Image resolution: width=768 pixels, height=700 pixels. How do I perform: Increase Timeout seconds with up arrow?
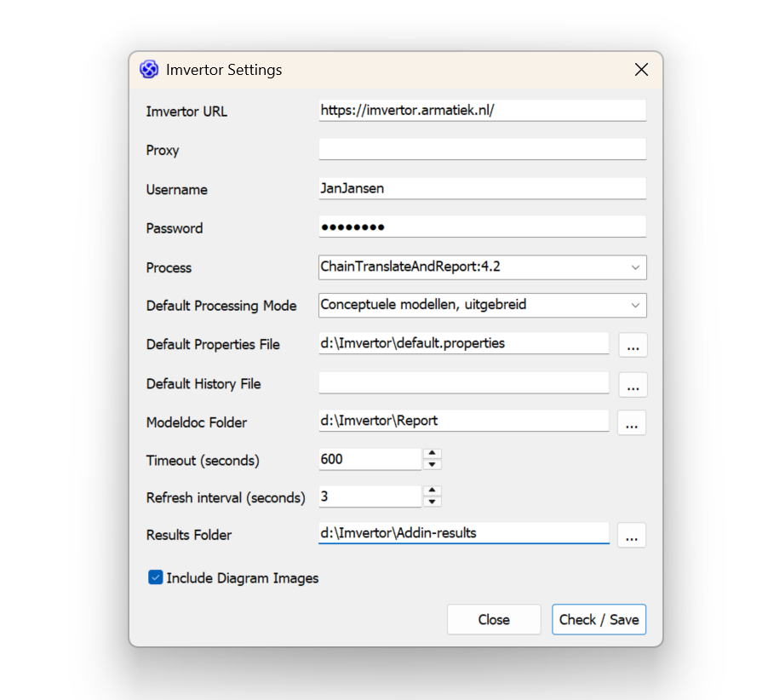[x=433, y=454]
